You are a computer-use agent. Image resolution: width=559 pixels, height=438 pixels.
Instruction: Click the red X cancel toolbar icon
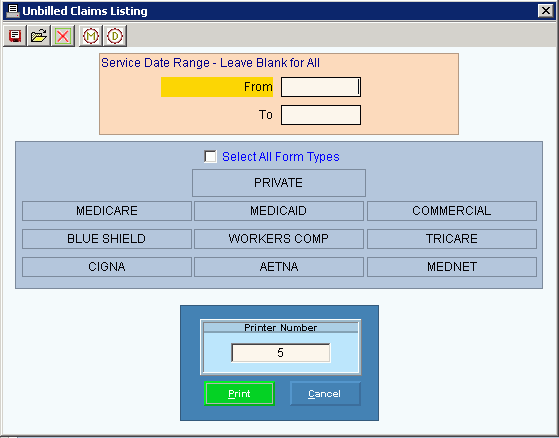pyautogui.click(x=63, y=36)
